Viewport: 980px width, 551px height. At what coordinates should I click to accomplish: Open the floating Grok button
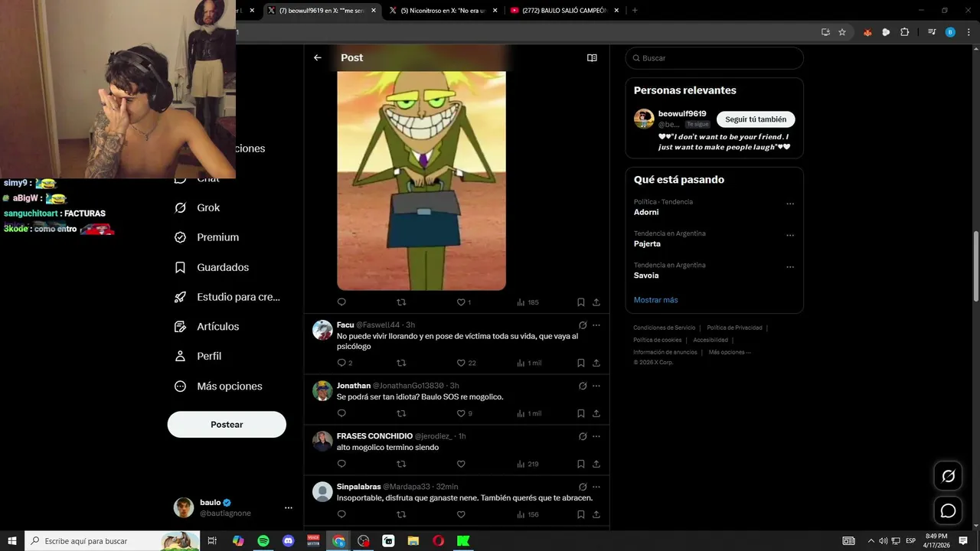point(948,476)
